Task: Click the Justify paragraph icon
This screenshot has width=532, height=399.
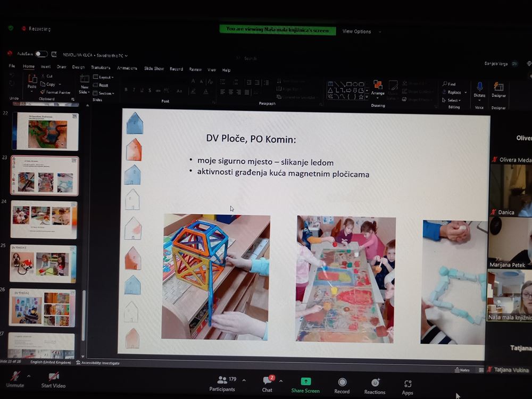Action: (x=247, y=92)
